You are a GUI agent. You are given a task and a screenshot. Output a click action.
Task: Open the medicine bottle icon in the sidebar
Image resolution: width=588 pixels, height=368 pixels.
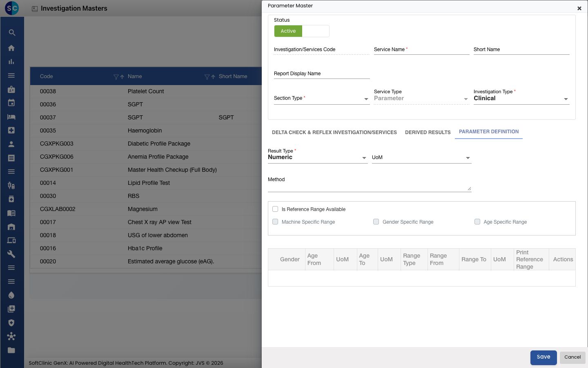(11, 199)
